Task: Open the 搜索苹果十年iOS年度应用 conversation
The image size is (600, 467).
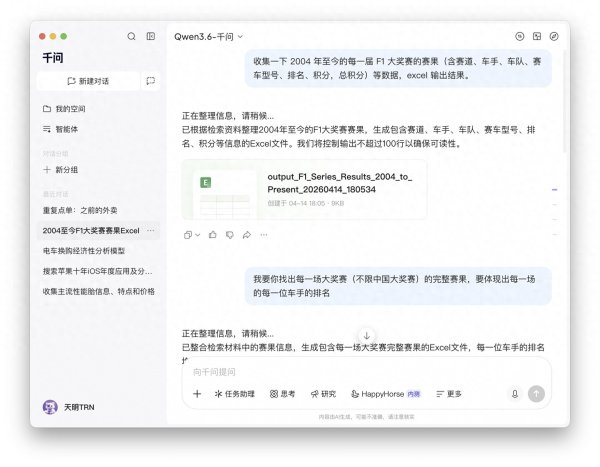Action: (x=98, y=271)
